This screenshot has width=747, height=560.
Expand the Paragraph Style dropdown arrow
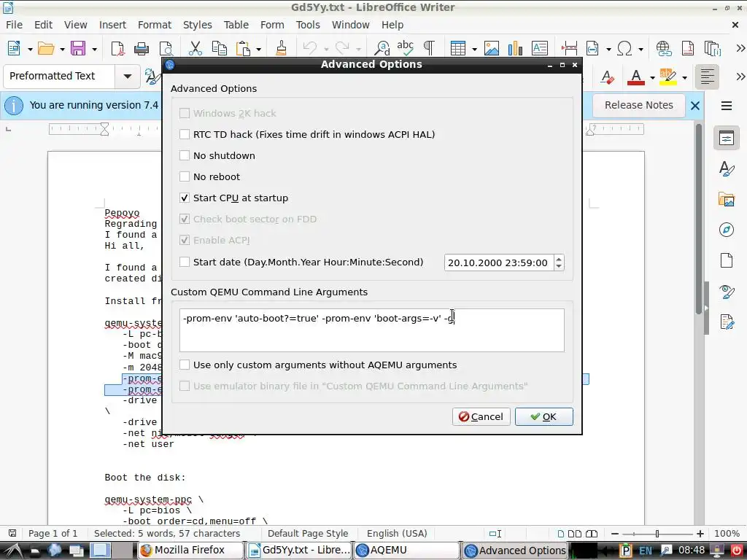click(x=127, y=76)
